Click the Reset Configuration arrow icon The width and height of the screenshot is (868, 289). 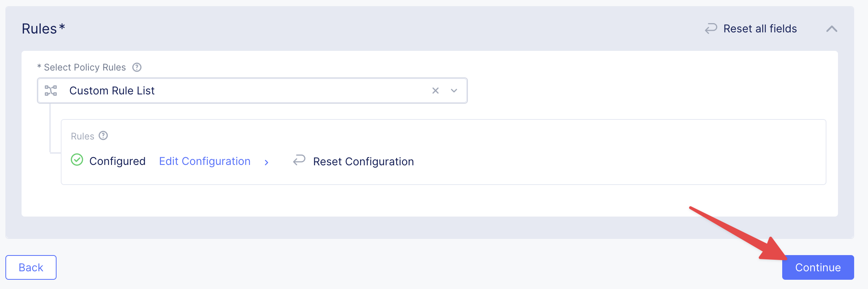pyautogui.click(x=299, y=160)
